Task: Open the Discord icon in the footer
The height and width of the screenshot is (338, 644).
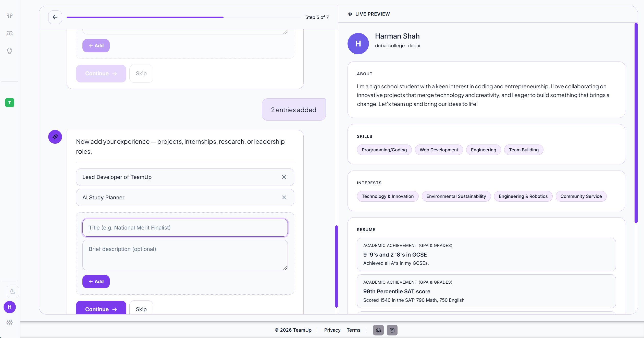Action: point(378,330)
